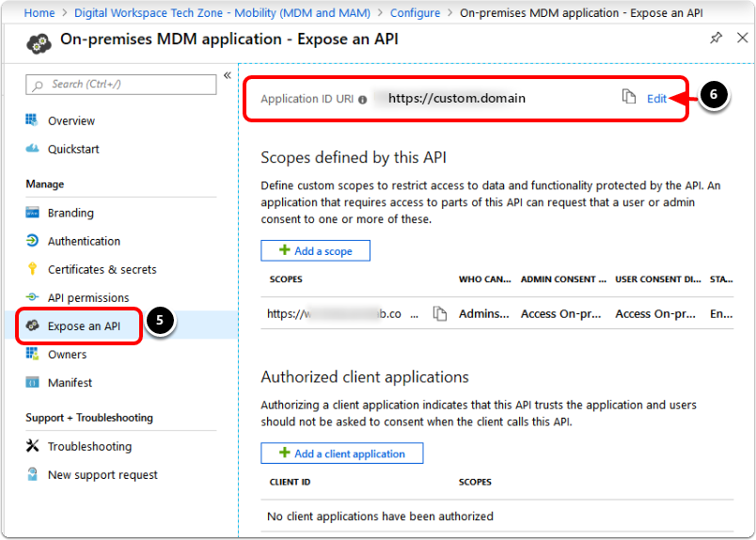This screenshot has width=756, height=540.
Task: Open the Manifest page
Action: coord(70,382)
